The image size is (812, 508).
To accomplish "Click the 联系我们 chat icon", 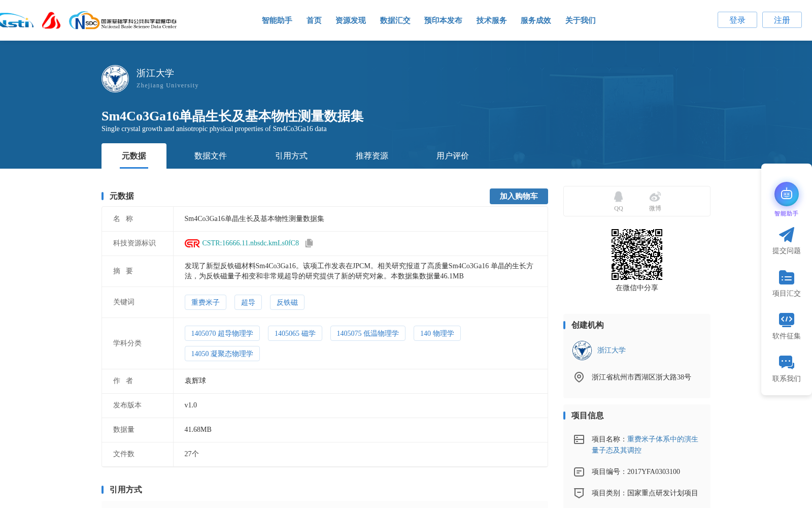I will (787, 362).
